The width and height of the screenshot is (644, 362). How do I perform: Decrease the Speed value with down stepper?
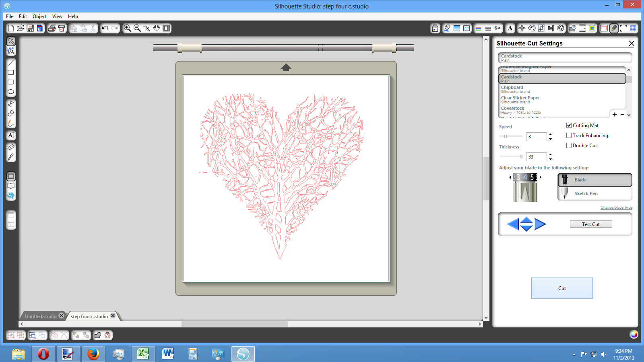click(x=550, y=139)
